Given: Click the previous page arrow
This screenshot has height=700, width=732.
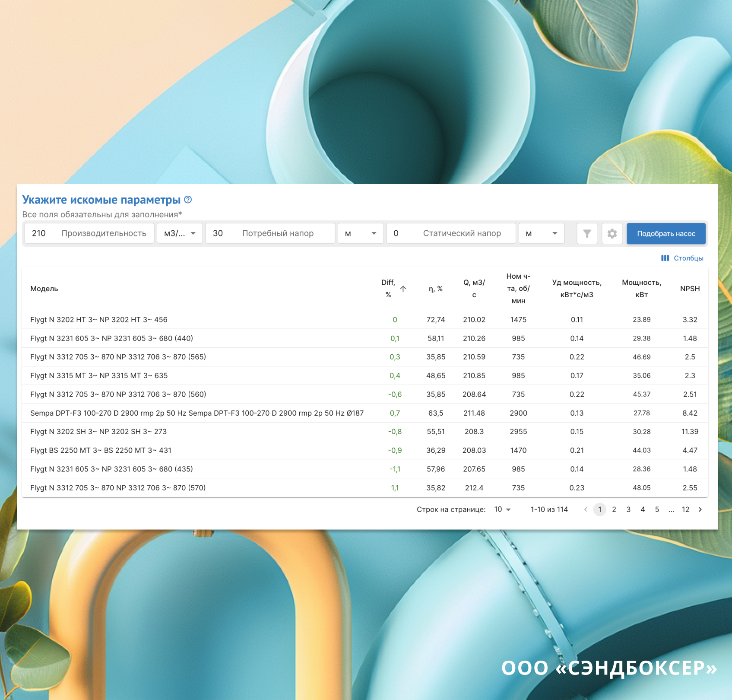Looking at the screenshot, I should (x=586, y=509).
